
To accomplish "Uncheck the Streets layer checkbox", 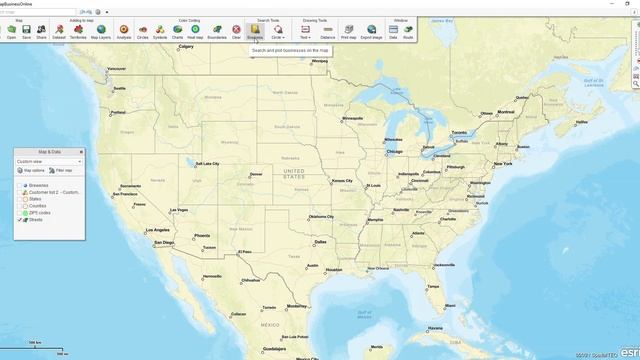I will [19, 220].
